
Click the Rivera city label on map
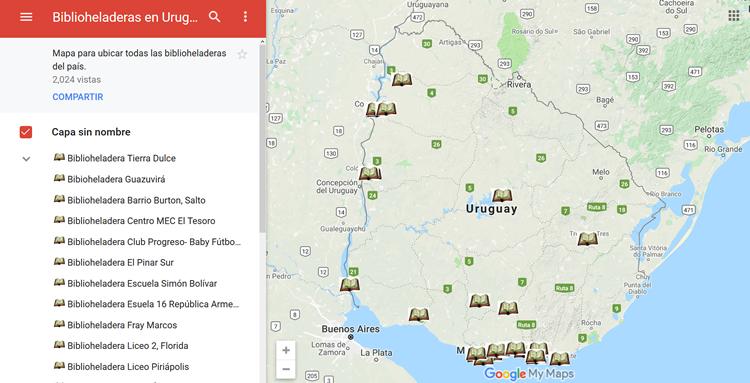click(520, 85)
